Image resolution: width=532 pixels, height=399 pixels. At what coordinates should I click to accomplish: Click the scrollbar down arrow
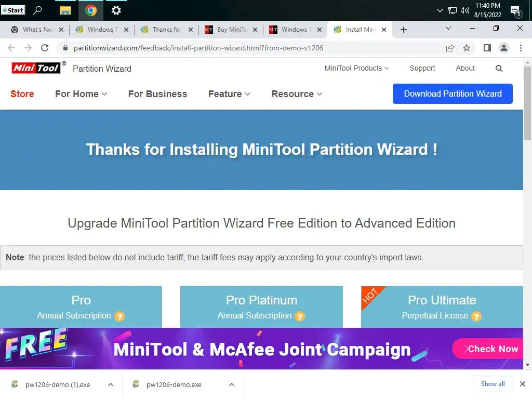[x=527, y=365]
